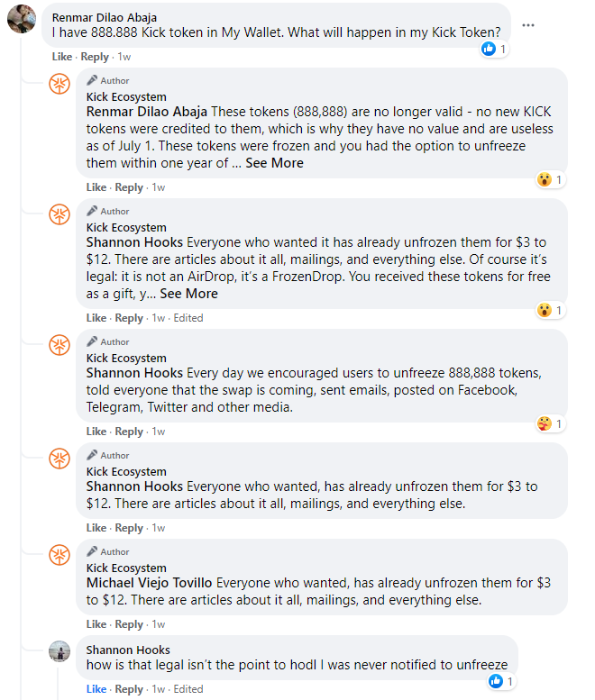Viewport: 595px width, 700px height.
Task: Click the thumbs-up count on Shannon Hooks' comment
Action: tap(502, 681)
